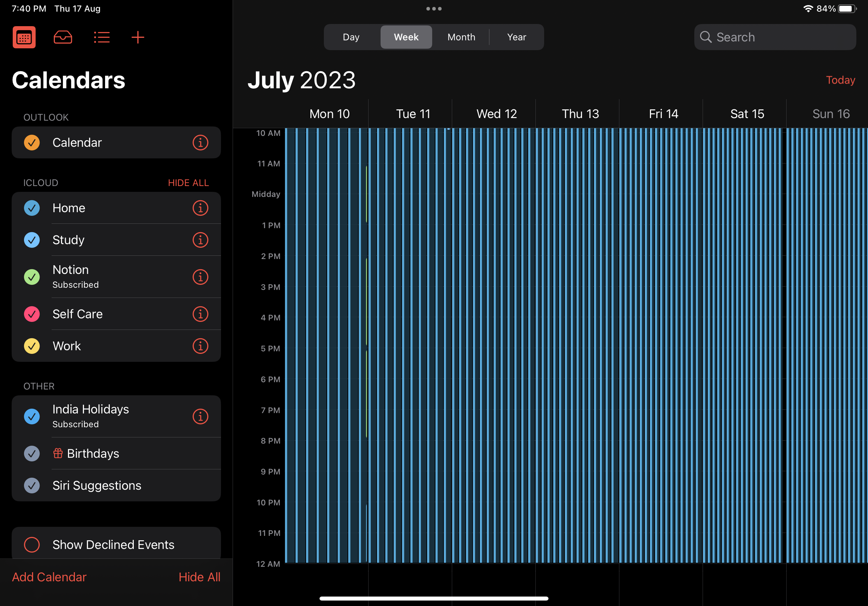Open the event list view icon
The height and width of the screenshot is (606, 868).
tap(102, 37)
